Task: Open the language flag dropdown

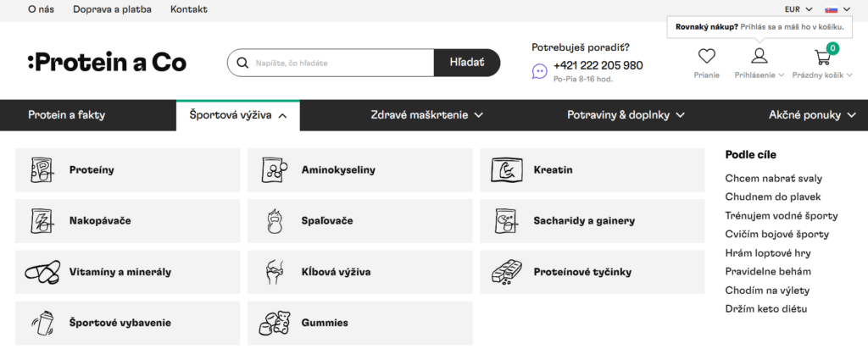Action: point(837,9)
